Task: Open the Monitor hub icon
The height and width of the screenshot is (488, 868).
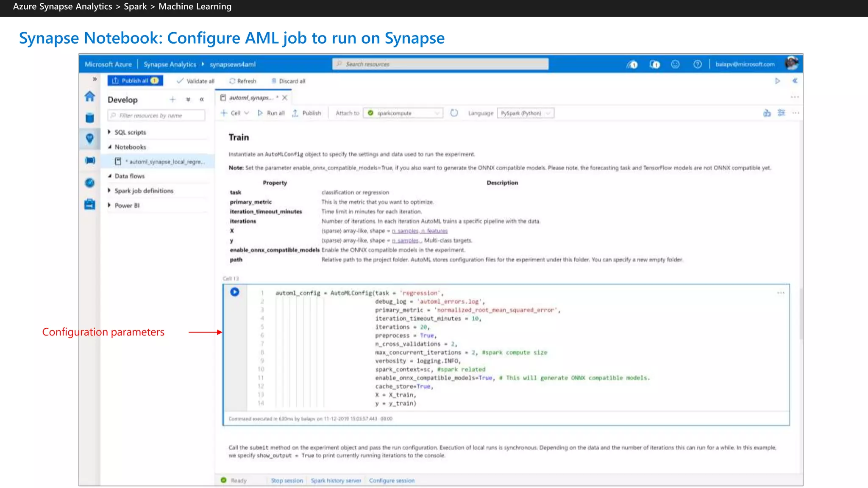Action: pyautogui.click(x=89, y=183)
